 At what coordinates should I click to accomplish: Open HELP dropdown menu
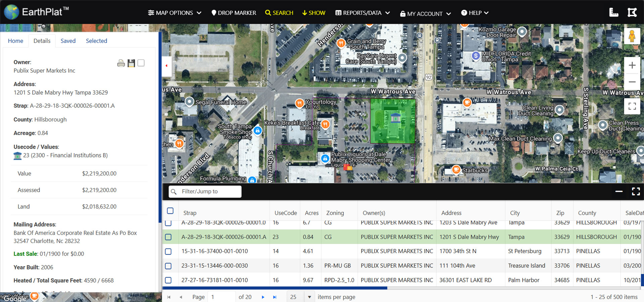(x=475, y=13)
